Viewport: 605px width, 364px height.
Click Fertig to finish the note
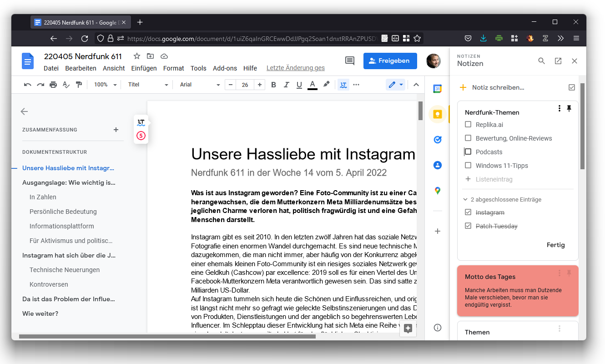[x=555, y=245]
